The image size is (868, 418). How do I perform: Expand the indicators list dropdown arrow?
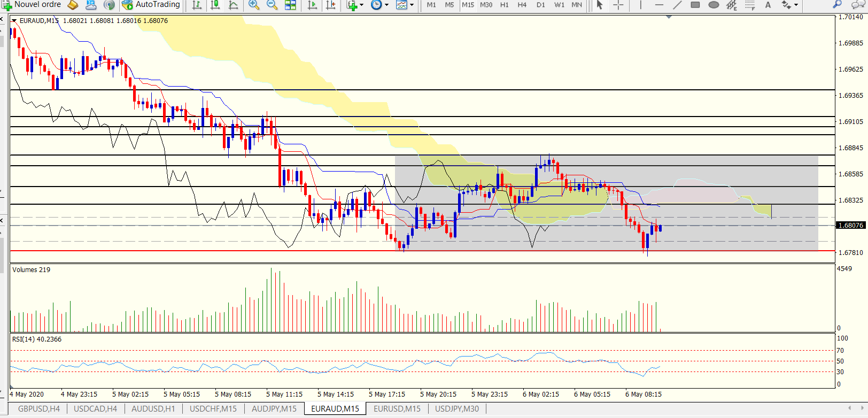(362, 5)
